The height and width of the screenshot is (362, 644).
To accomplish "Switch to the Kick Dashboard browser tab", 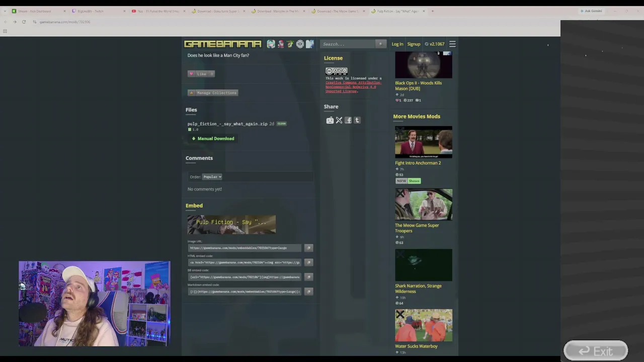I will pyautogui.click(x=39, y=11).
